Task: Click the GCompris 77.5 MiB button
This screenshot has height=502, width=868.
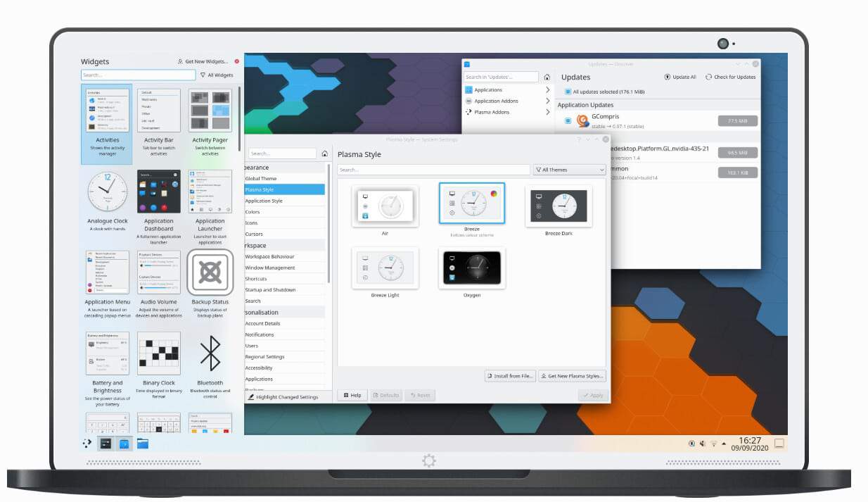Action: [x=737, y=121]
